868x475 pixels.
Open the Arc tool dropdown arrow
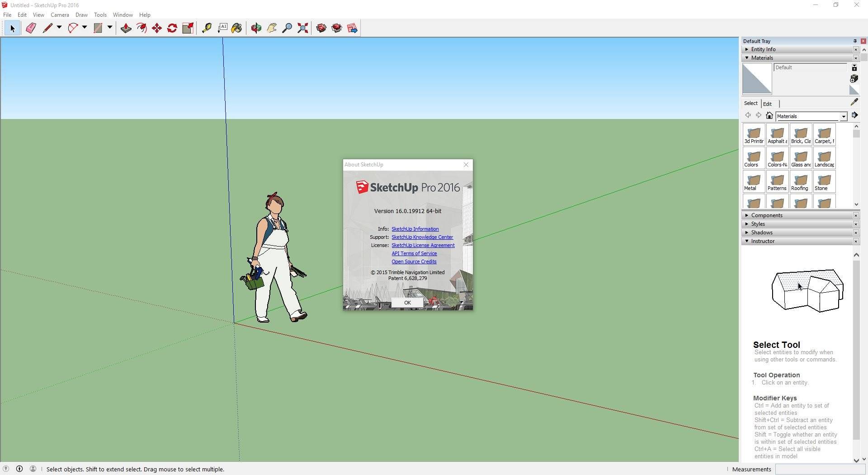[84, 28]
